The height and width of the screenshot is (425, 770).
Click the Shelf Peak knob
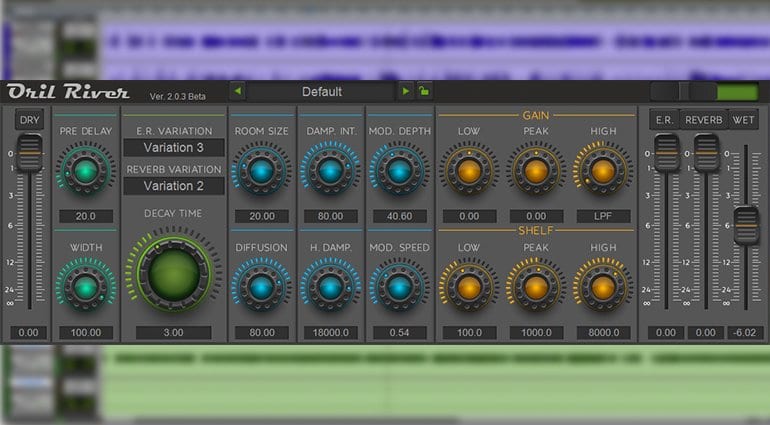point(536,287)
